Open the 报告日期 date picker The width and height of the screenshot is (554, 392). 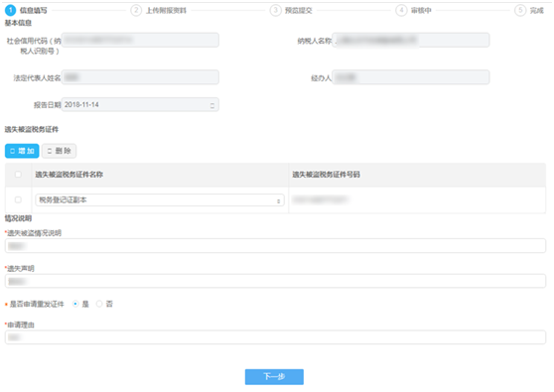pos(140,104)
